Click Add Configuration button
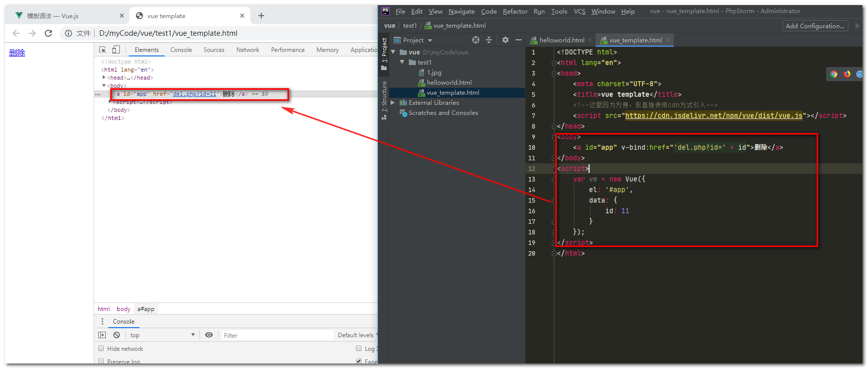This screenshot has width=868, height=369. click(x=815, y=26)
